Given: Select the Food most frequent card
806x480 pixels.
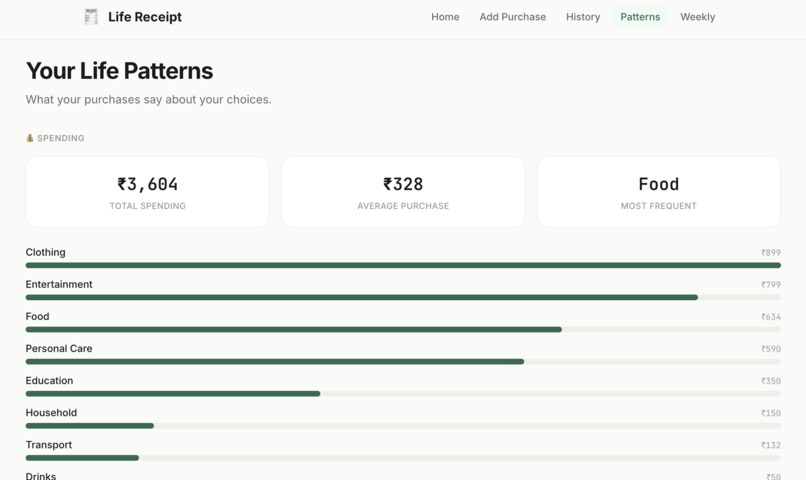Looking at the screenshot, I should point(658,192).
